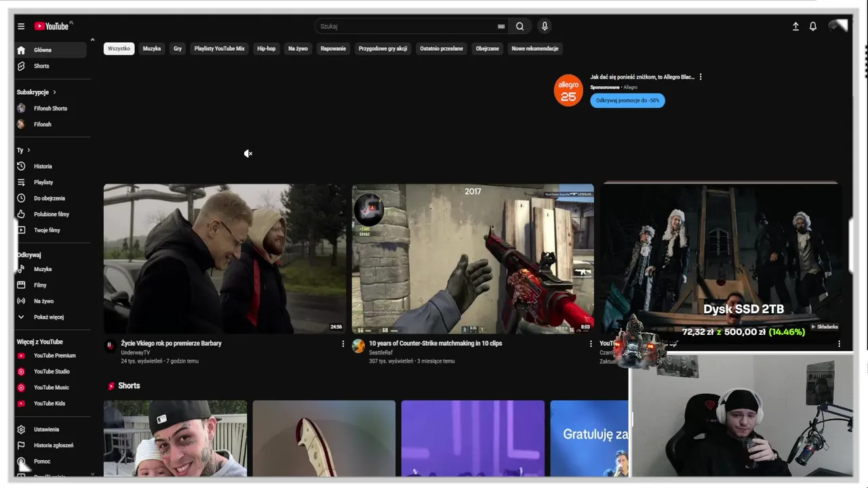Screen dimensions: 868x488
Task: Open Na żywo in the sidebar
Action: [x=51, y=301]
